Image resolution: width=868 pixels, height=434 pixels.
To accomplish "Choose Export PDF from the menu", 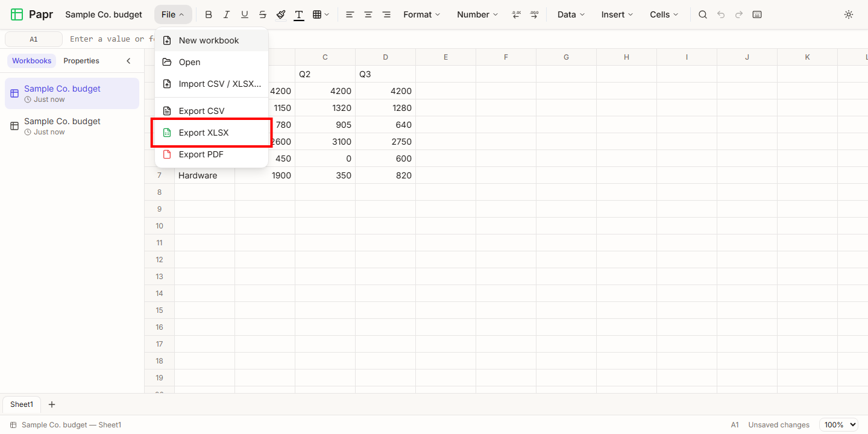I will click(212, 154).
